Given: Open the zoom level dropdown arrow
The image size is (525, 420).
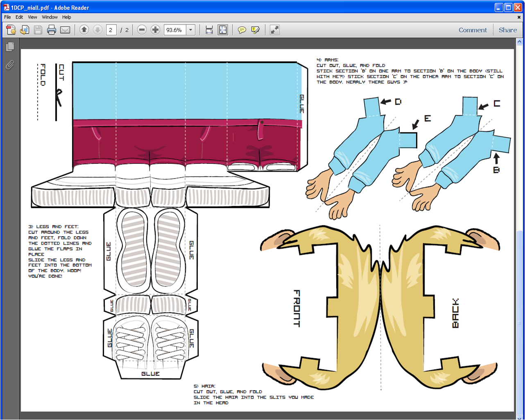Looking at the screenshot, I should (191, 30).
